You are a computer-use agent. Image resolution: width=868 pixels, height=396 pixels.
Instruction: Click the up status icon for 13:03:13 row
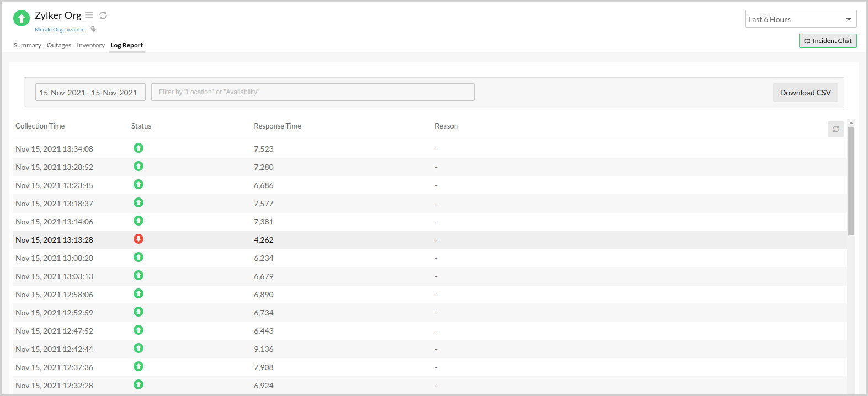coord(139,275)
